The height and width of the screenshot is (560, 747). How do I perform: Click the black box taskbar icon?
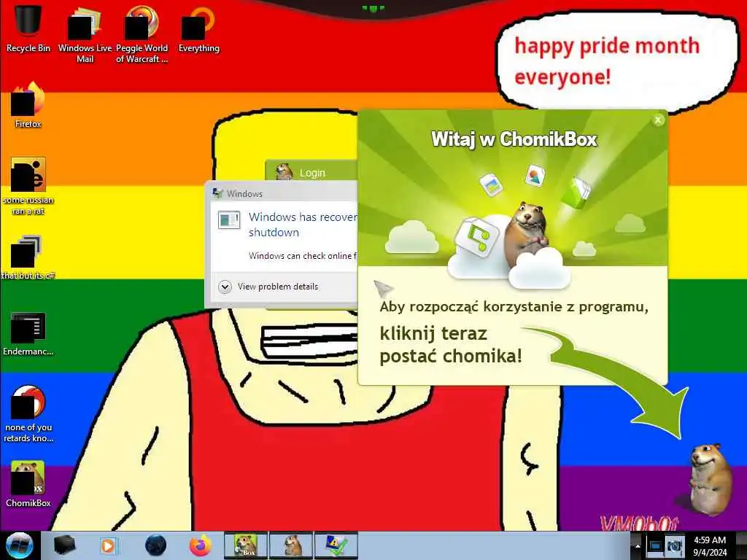click(x=64, y=545)
